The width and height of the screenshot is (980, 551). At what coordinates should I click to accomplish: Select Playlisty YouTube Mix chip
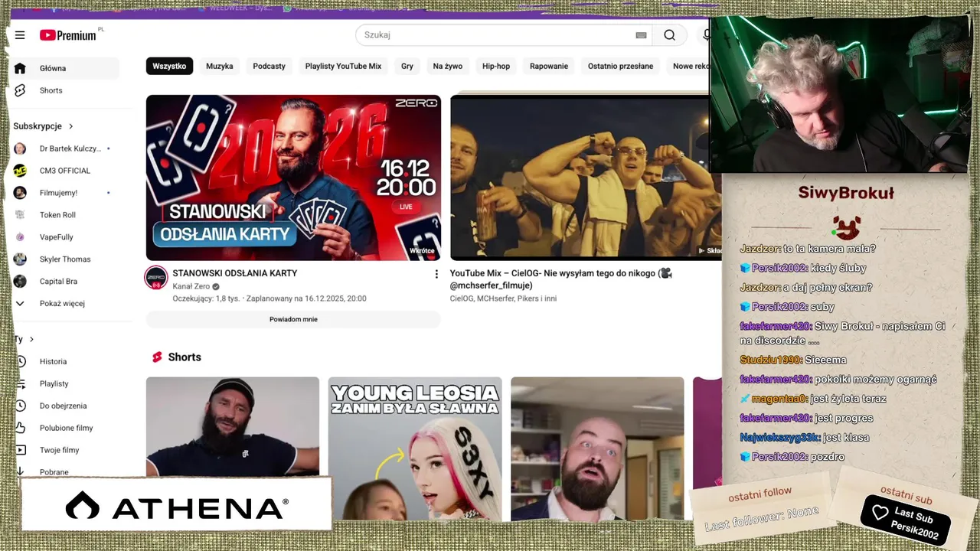(343, 66)
